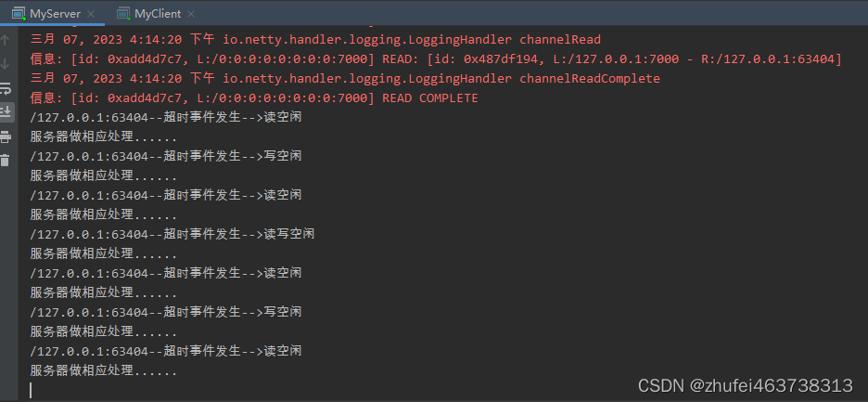Select the first 写空闲 timeout event line
Screen dimensions: 868x402
(x=166, y=156)
